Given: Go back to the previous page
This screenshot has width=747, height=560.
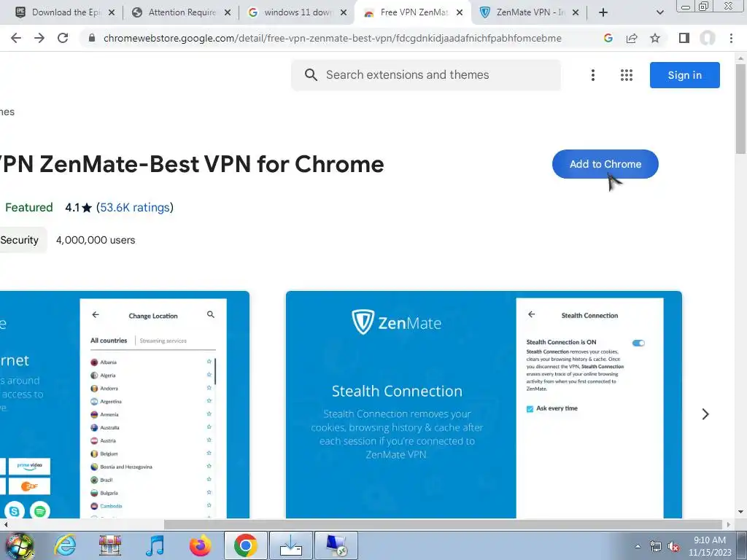Looking at the screenshot, I should tap(16, 38).
